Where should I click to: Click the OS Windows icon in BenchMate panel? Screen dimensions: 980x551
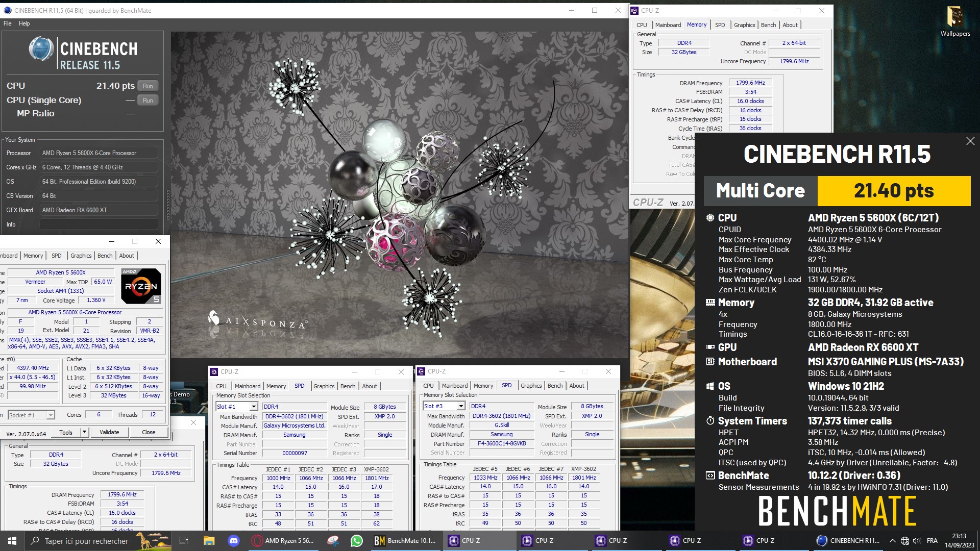(710, 386)
